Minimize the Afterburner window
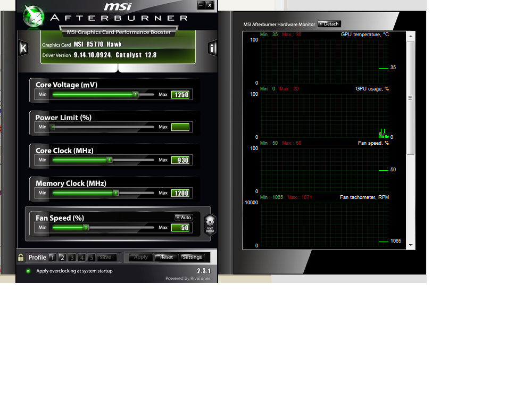Screen dimensions: 532x399 point(201,5)
